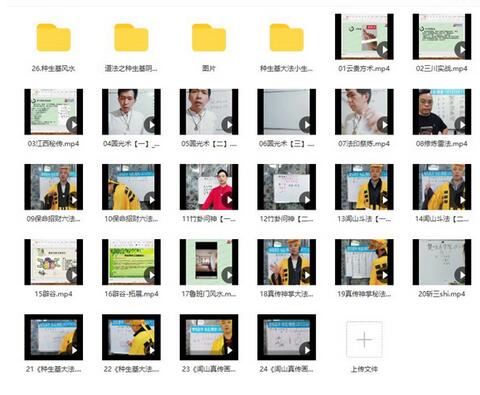Open the 06圆光术【三】 video thumbnail

pos(286,112)
